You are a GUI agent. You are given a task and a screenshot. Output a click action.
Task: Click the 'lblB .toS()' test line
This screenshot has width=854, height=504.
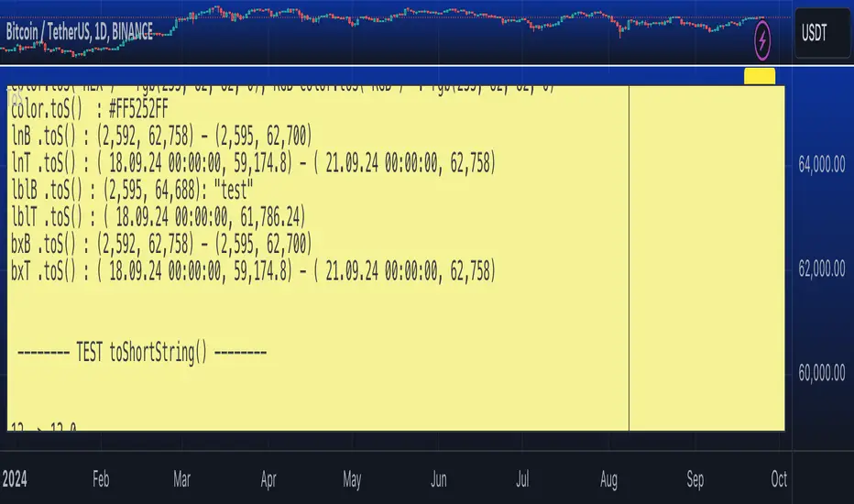coord(132,190)
